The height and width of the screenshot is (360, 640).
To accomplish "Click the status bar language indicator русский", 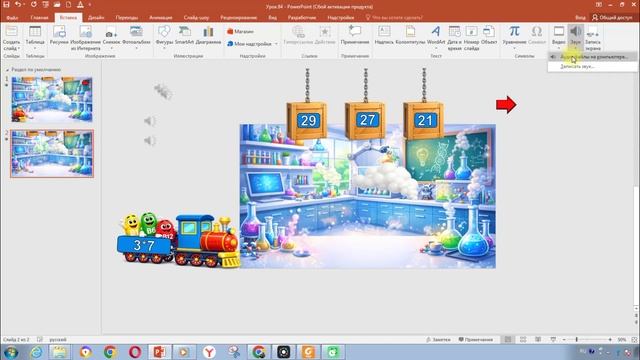I will click(58, 340).
